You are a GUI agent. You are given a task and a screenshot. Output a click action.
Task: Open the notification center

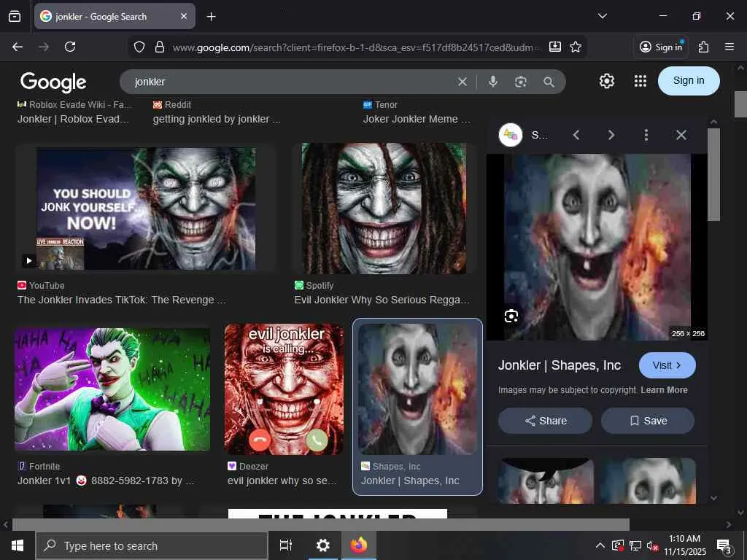(x=724, y=546)
